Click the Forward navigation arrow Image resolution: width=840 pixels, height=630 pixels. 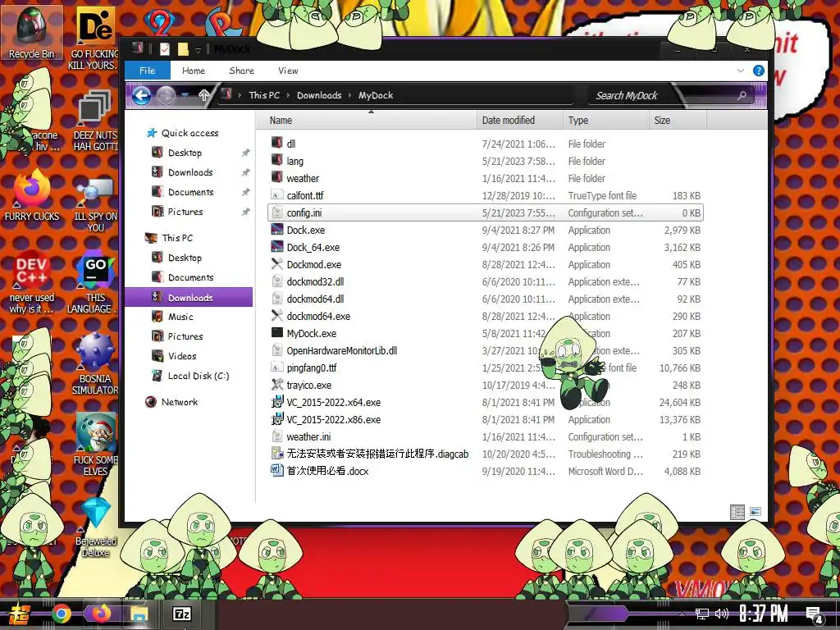coord(166,96)
